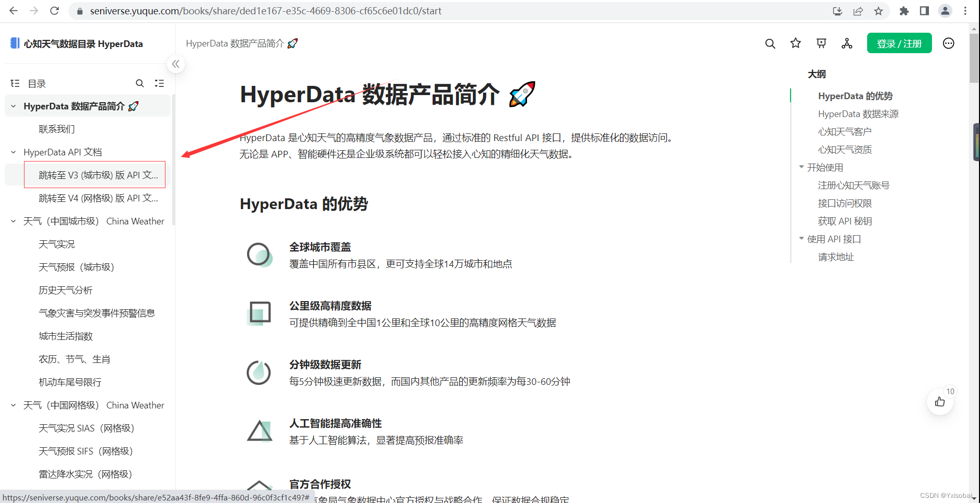Jump to 请求地址 in outline
The height and width of the screenshot is (503, 980).
[836, 257]
